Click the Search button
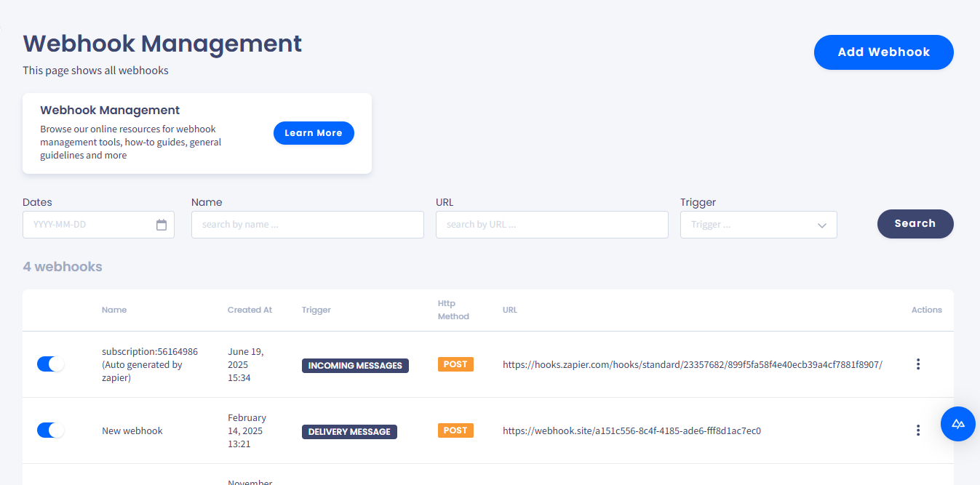The width and height of the screenshot is (980, 485). [915, 224]
